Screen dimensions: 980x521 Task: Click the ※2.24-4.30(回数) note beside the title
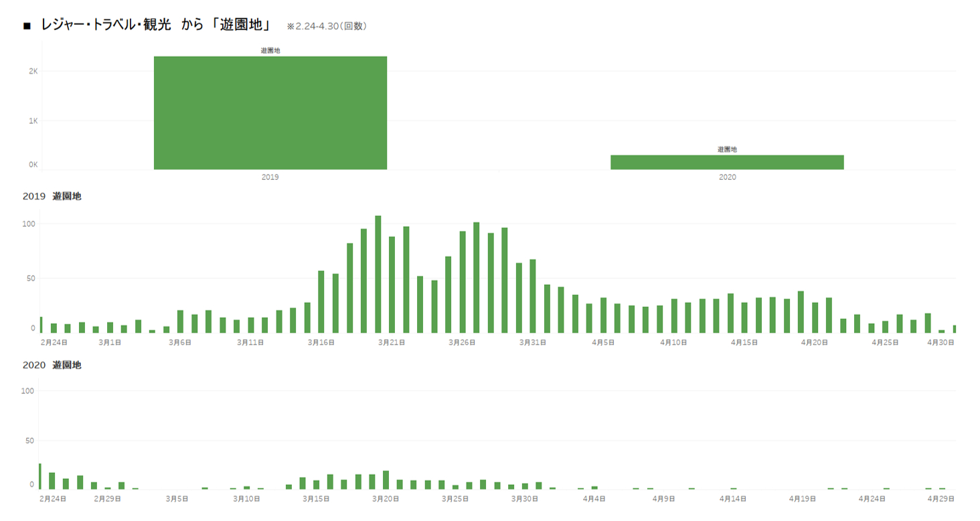(326, 26)
